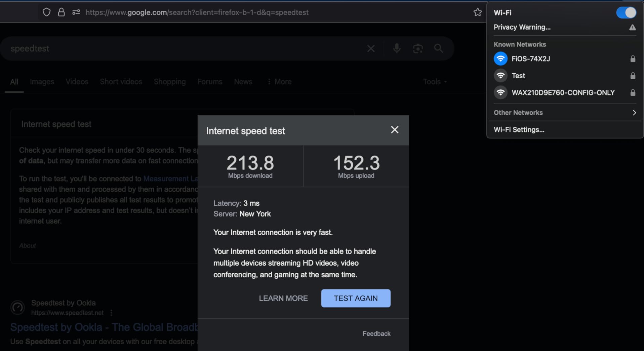The image size is (644, 351).
Task: Click the Feedback link in speed test
Action: (376, 334)
